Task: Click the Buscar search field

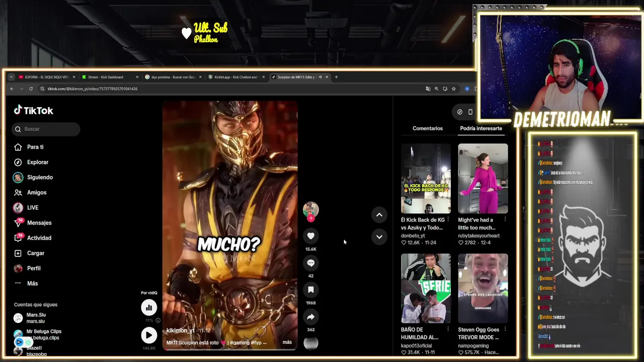Action: pos(46,129)
